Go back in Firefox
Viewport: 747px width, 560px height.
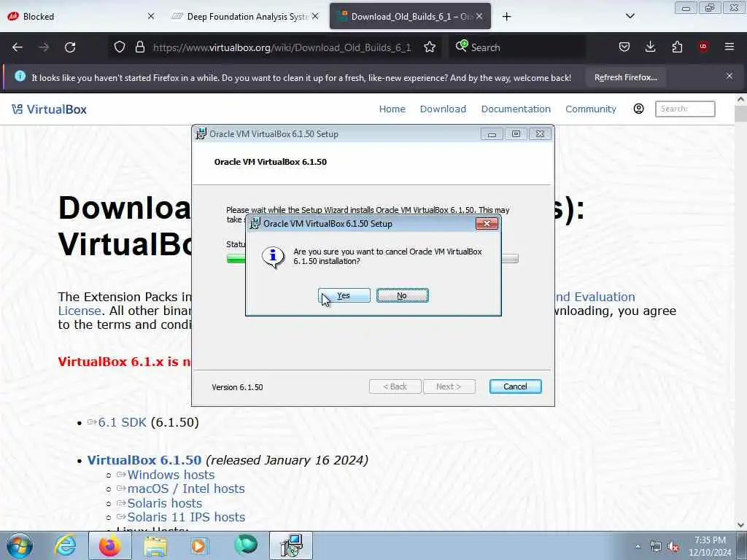[18, 47]
